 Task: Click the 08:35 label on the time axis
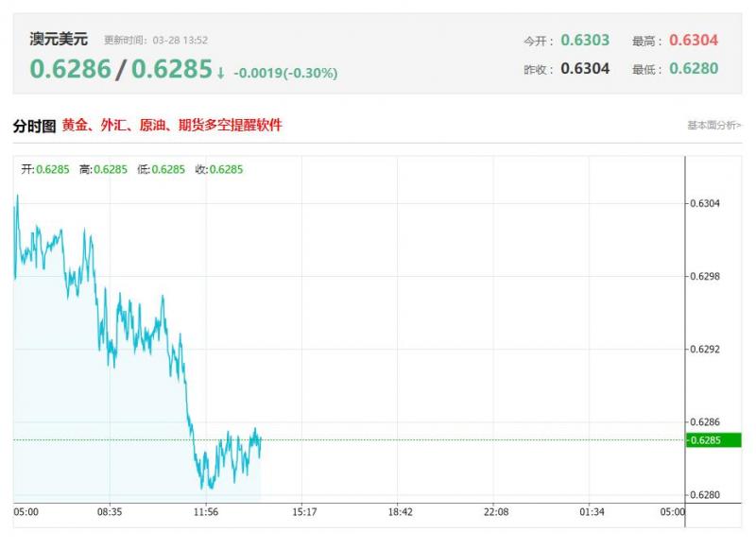click(x=110, y=512)
